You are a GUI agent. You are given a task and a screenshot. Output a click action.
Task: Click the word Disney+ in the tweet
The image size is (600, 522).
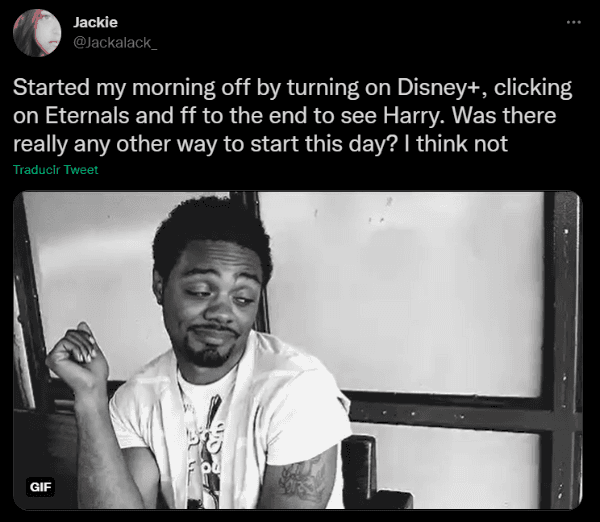(438, 88)
